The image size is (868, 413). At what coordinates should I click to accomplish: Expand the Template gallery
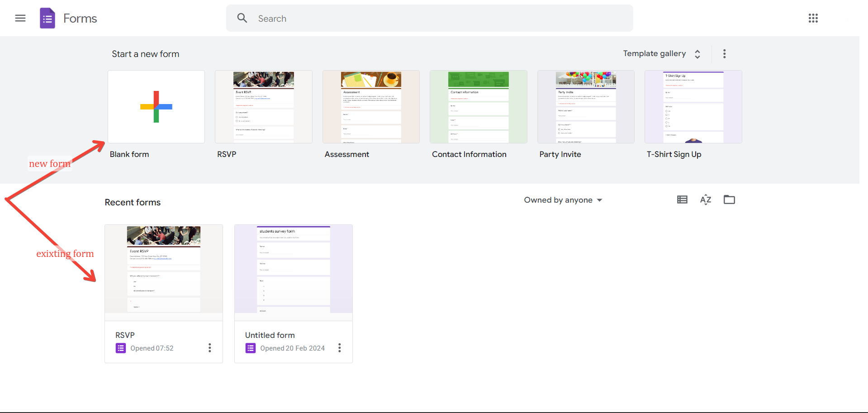(x=662, y=54)
